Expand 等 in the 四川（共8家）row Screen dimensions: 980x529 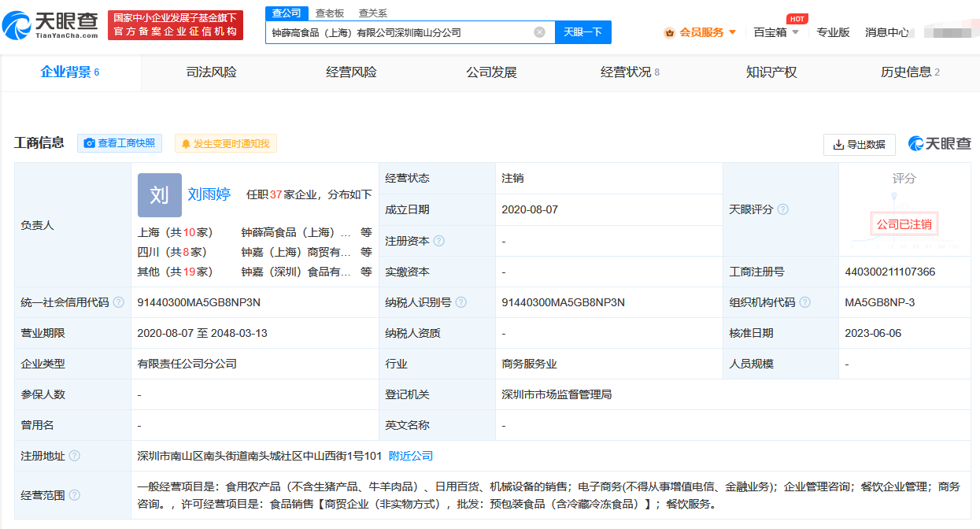tap(366, 252)
